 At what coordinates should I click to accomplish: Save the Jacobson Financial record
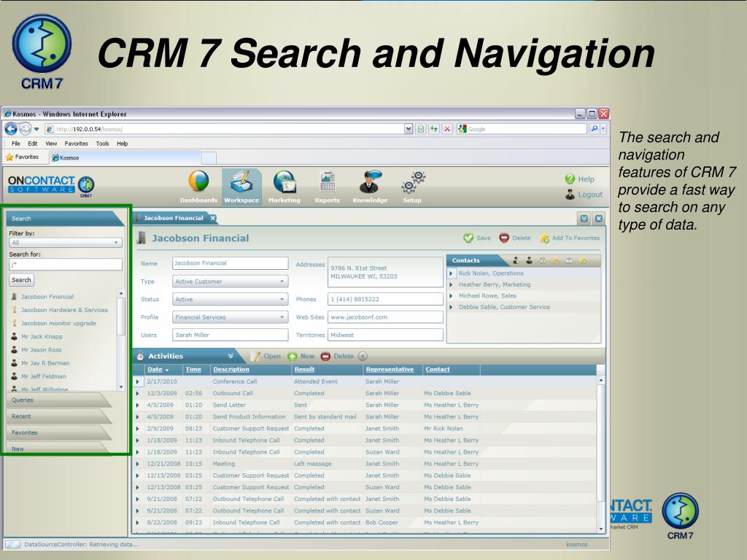[x=477, y=238]
